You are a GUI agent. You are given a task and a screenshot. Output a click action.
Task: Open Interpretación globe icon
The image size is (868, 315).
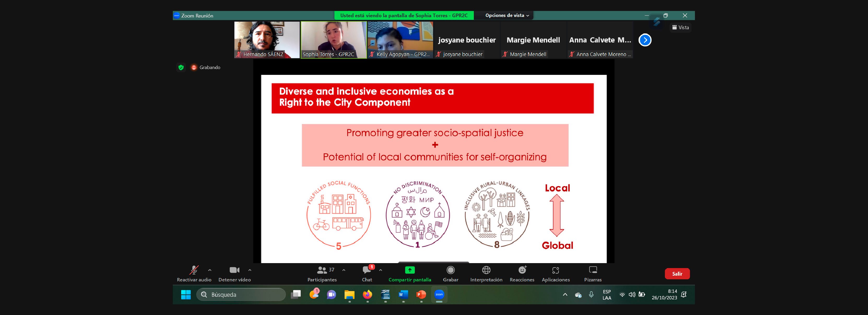tap(486, 270)
